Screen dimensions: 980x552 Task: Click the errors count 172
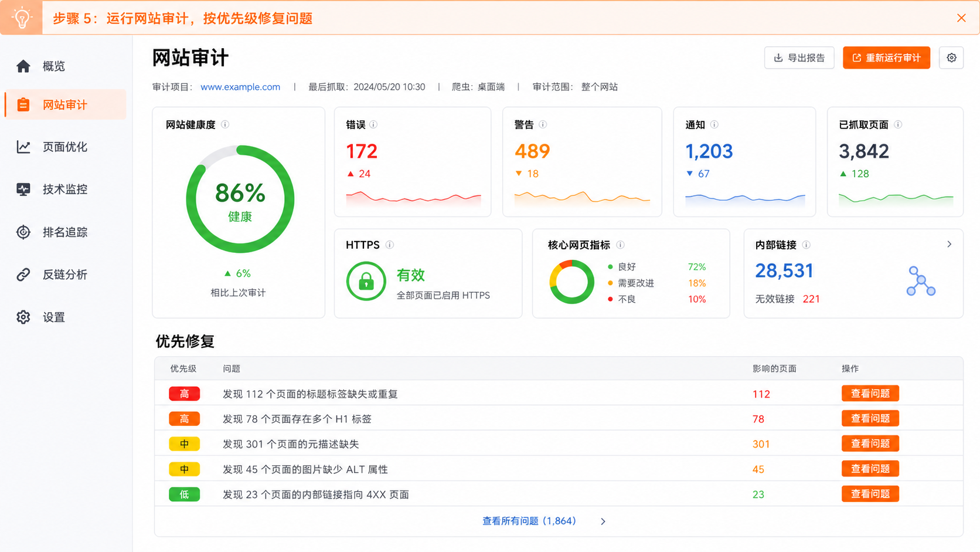point(362,151)
